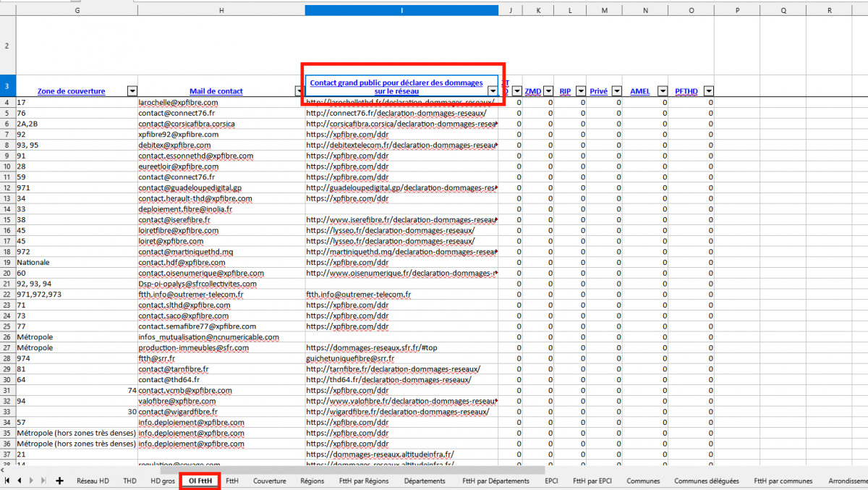The width and height of the screenshot is (868, 490).
Task: Expand the Contact grand public filter dropdown
Action: point(493,91)
